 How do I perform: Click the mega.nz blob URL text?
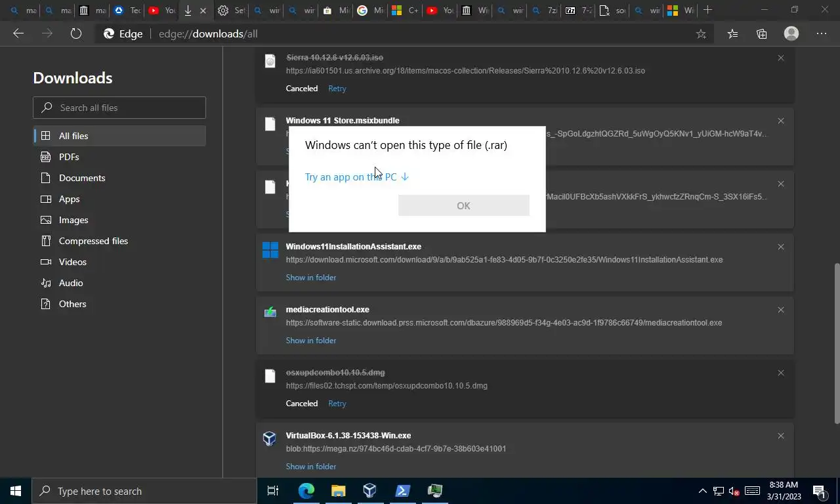[x=396, y=449]
